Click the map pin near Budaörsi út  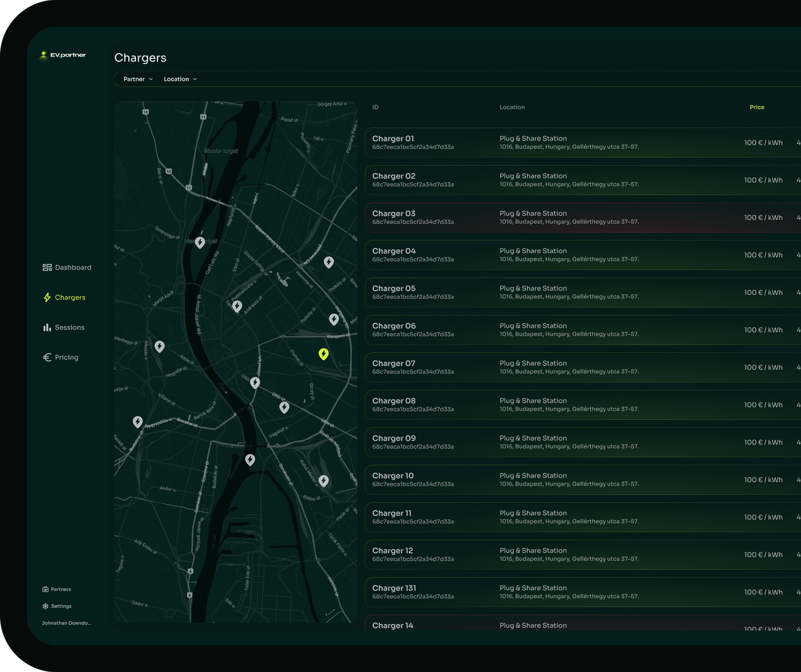coord(138,421)
